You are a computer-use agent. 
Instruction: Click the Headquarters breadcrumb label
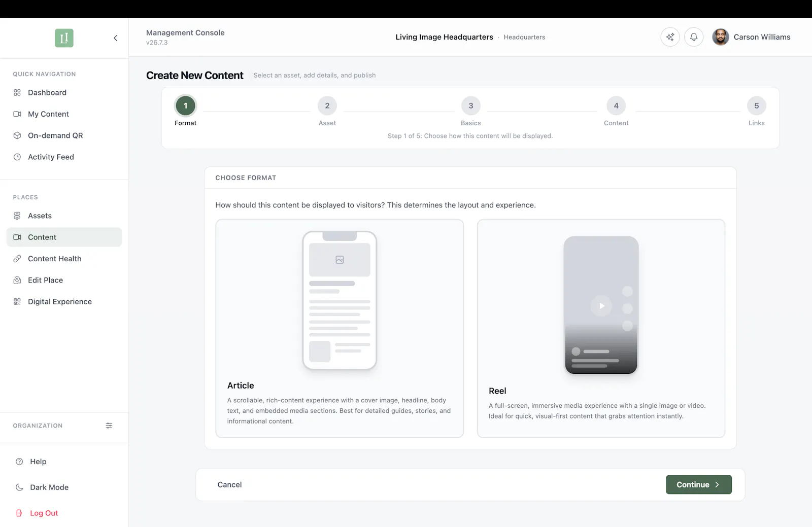coord(524,37)
